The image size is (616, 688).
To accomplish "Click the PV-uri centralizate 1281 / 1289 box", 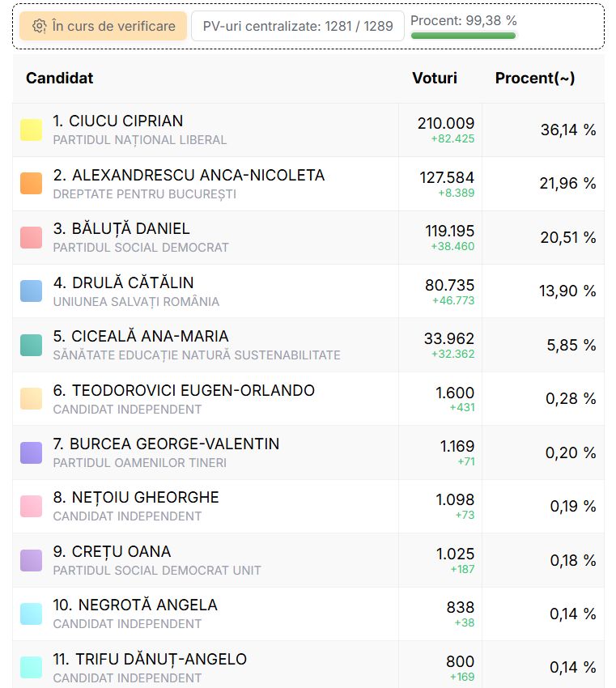I will (297, 26).
